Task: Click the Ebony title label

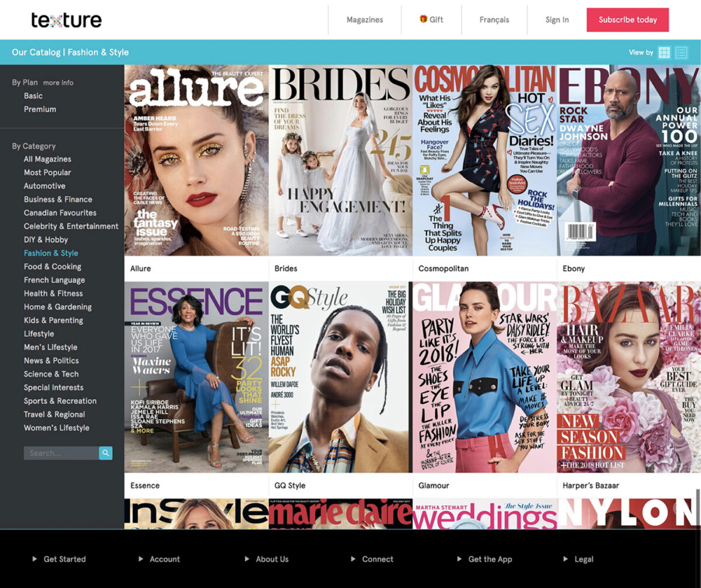Action: click(x=574, y=269)
